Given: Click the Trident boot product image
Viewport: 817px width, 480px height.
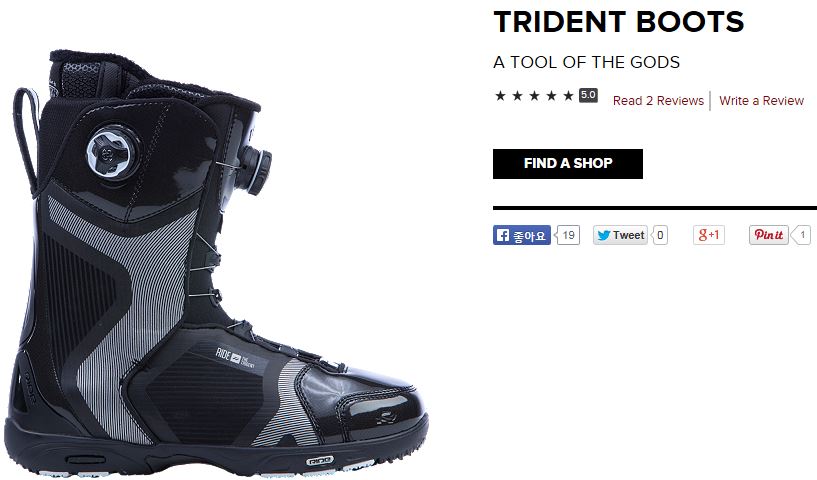Looking at the screenshot, I should (x=218, y=264).
